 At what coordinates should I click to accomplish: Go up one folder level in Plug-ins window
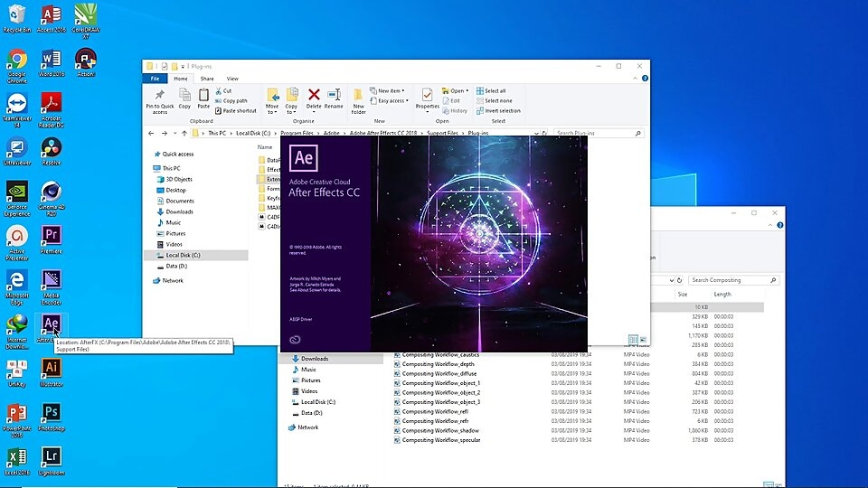coord(184,134)
